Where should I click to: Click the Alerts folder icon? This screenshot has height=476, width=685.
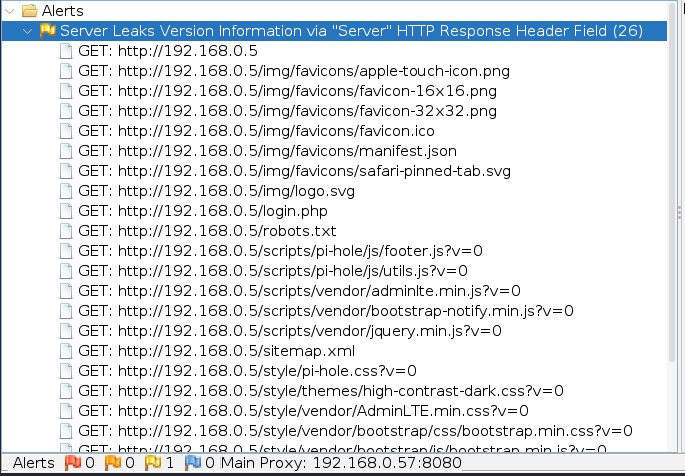pyautogui.click(x=29, y=10)
